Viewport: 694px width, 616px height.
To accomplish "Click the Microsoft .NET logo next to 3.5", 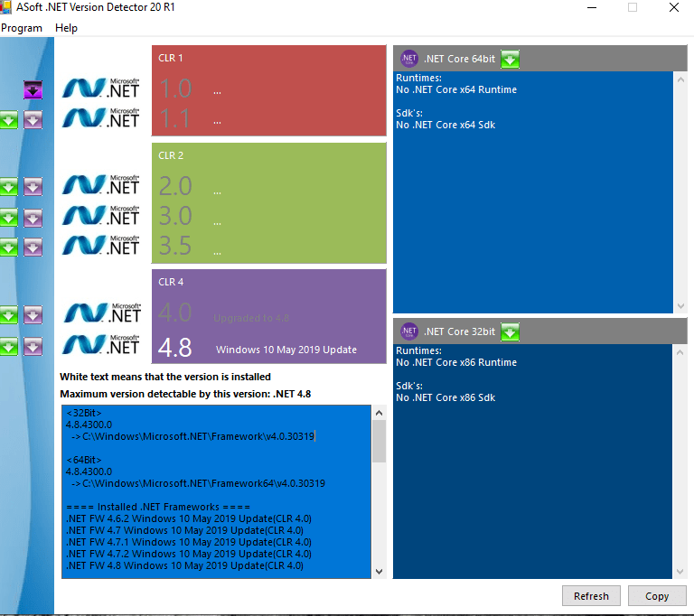I will click(x=101, y=245).
